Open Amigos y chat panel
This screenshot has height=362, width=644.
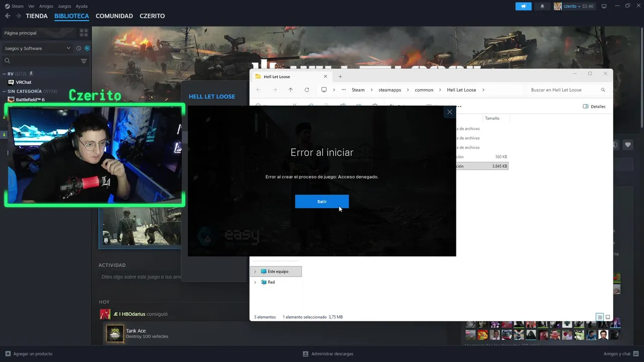pyautogui.click(x=620, y=354)
